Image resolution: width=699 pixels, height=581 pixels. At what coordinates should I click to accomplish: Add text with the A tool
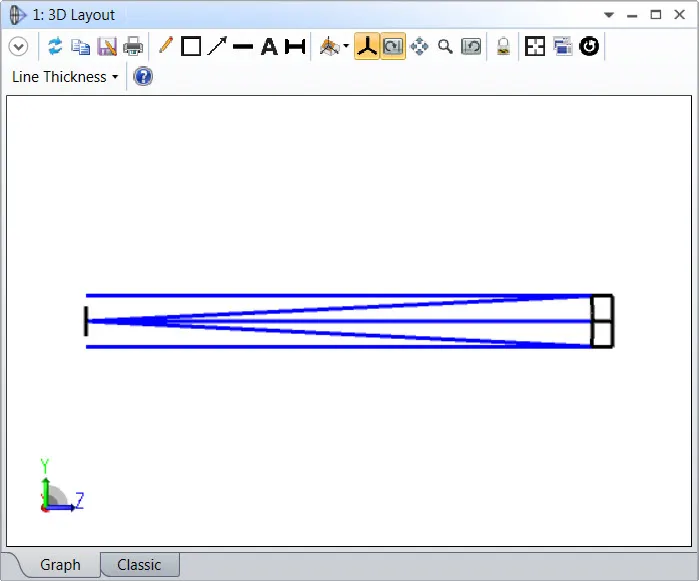coord(269,46)
